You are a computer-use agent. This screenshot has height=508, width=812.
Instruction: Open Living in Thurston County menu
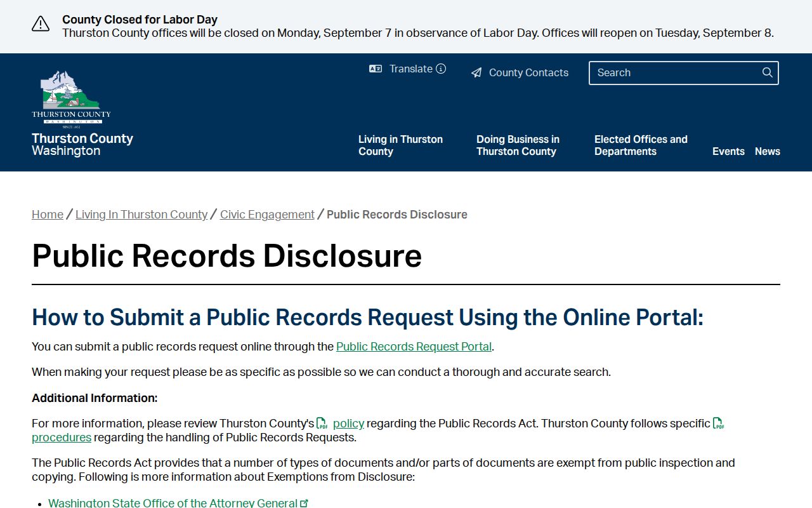(400, 145)
